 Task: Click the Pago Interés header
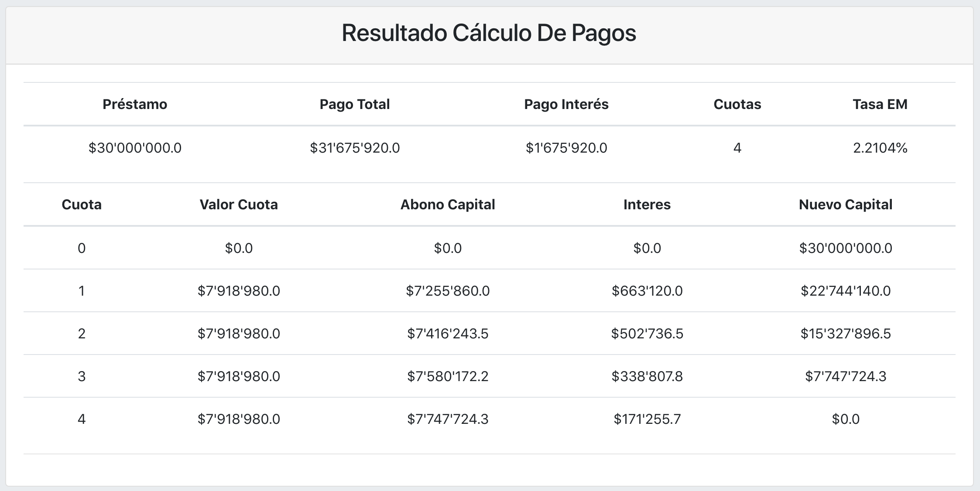566,104
